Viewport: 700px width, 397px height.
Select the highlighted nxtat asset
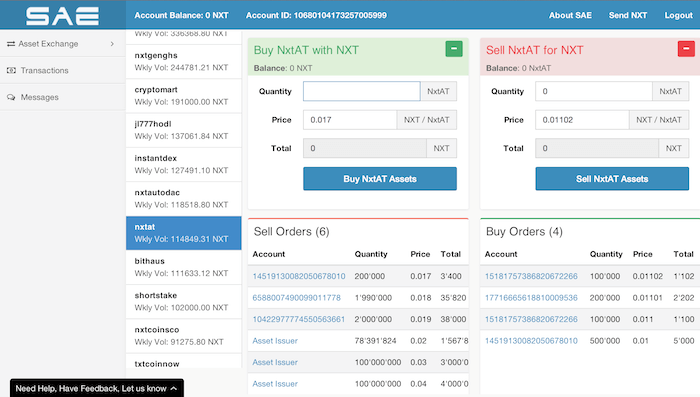(183, 233)
